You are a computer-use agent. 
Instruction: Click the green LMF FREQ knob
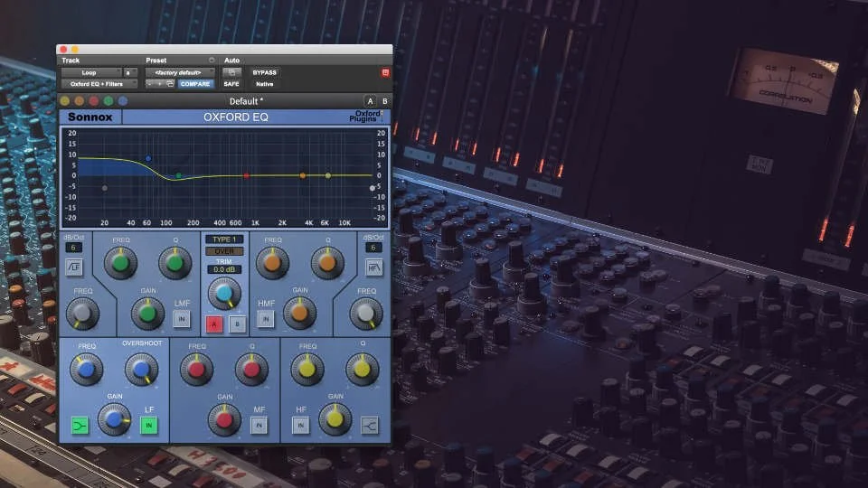[120, 263]
